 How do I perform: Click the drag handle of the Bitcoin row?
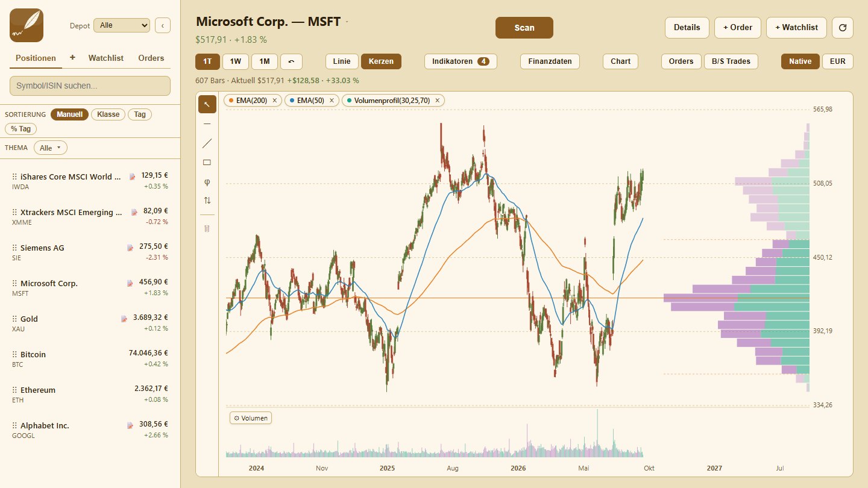[14, 354]
